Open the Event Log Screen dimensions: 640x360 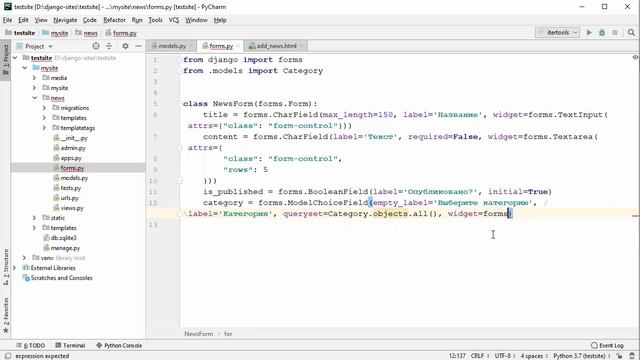(x=607, y=345)
